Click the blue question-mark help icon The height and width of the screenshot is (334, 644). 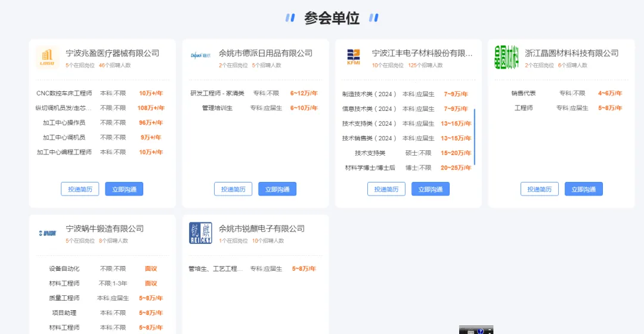coord(480,331)
